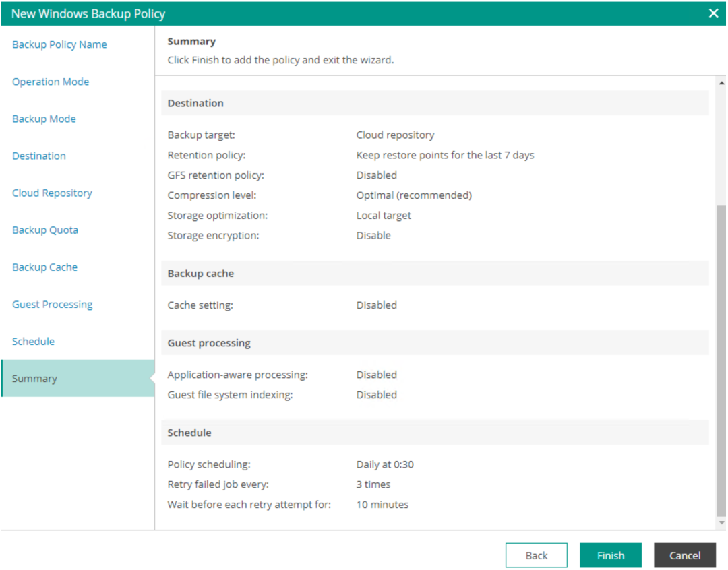Click the scrollbar up arrow
The height and width of the screenshot is (570, 728).
721,83
